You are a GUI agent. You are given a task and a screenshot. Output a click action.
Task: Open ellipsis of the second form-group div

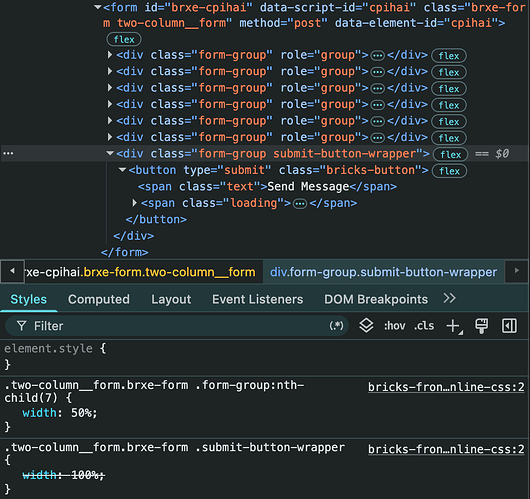click(378, 72)
